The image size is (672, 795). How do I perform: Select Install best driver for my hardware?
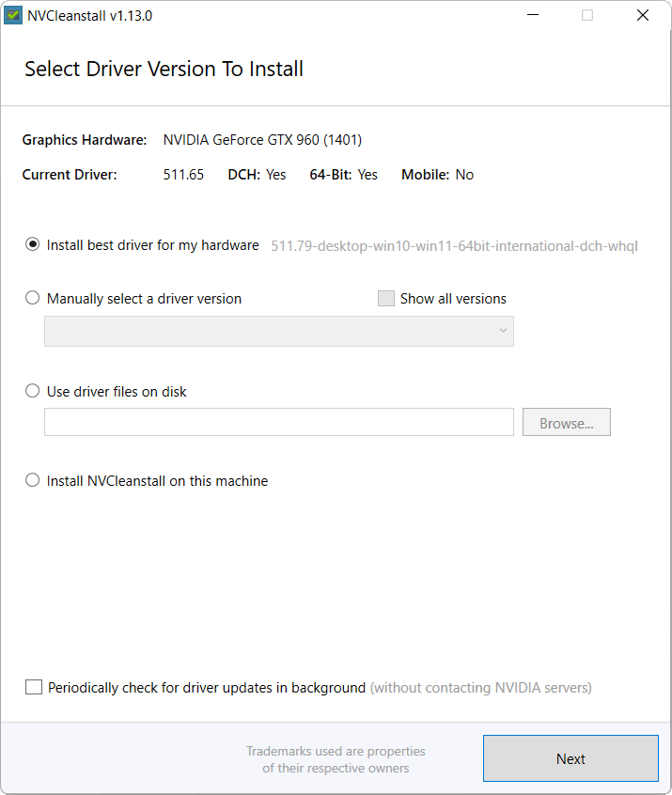point(33,245)
